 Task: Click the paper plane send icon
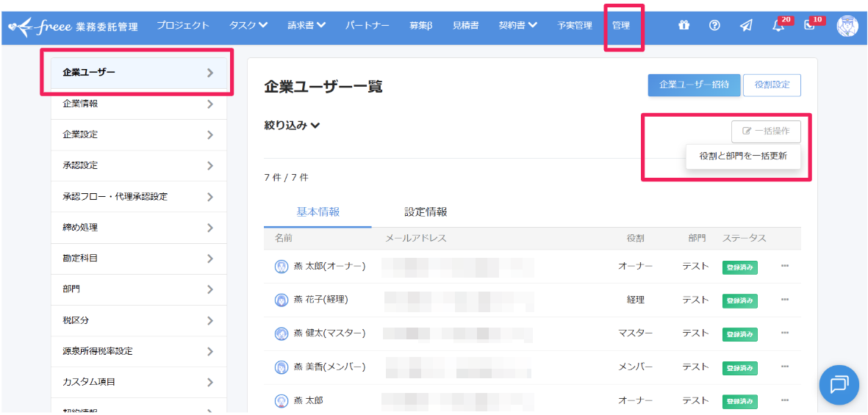tap(746, 26)
